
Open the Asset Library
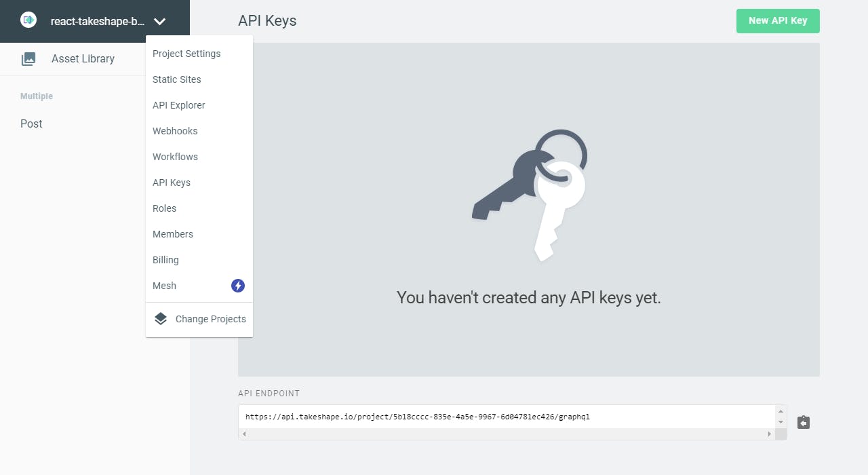(83, 58)
